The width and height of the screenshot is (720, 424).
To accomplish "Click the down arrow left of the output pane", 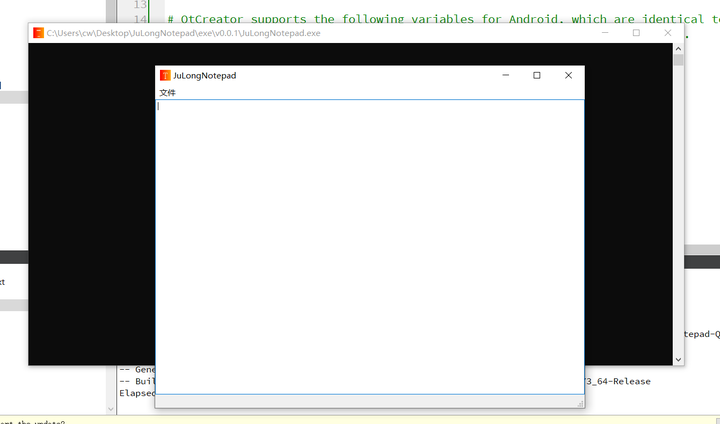I will pos(111,409).
